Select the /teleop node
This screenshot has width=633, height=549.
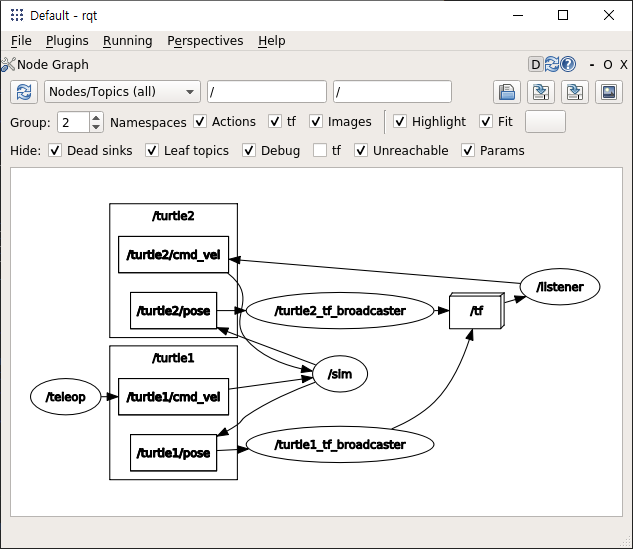[65, 397]
